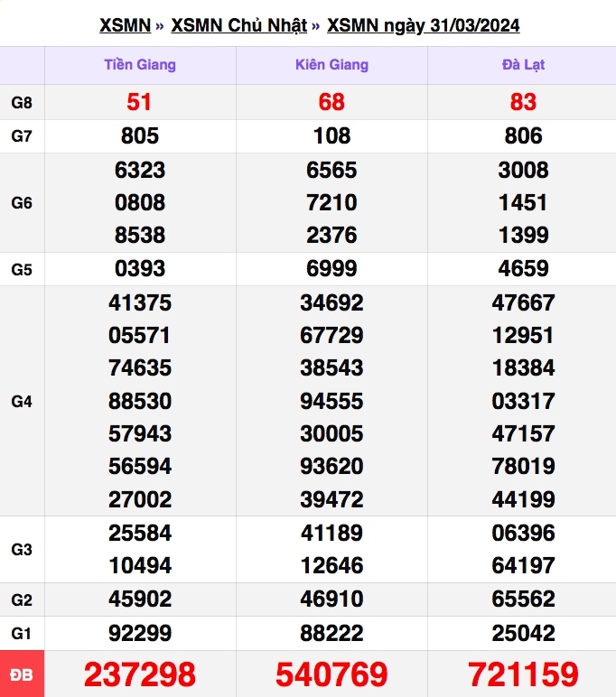Select G7 number 108
Screen dimensions: 616x697
[331, 135]
